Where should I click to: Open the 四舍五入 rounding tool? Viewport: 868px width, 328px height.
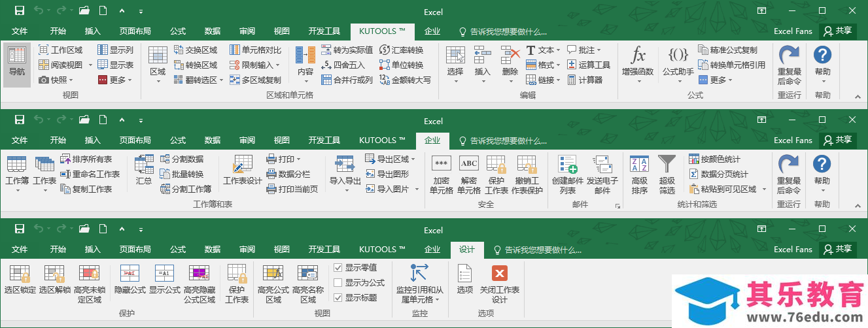[x=343, y=65]
